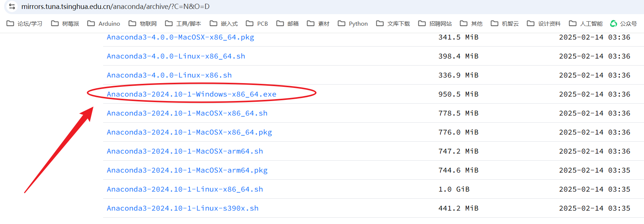Screen dimensions: 644x224
Task: Click the site information icon in address bar
Action: pos(12,6)
